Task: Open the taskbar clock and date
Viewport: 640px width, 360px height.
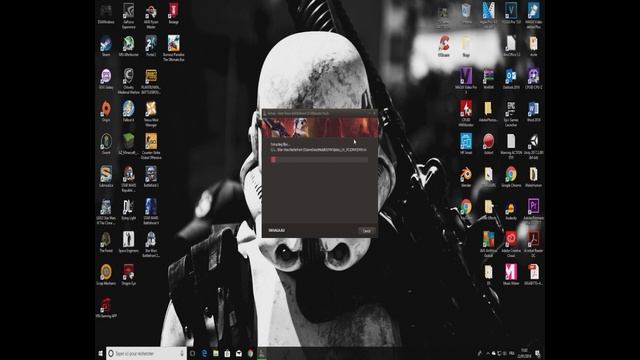Action: point(524,353)
